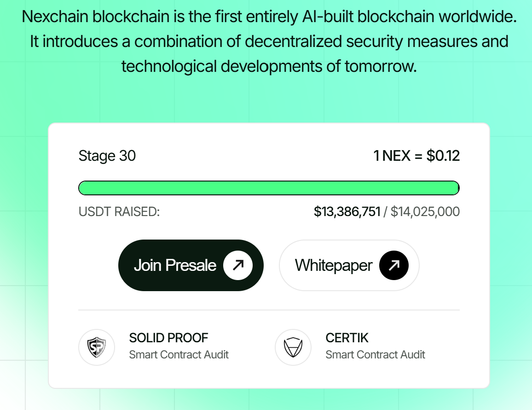
Task: Click the divider line above audit logos
Action: point(269,310)
